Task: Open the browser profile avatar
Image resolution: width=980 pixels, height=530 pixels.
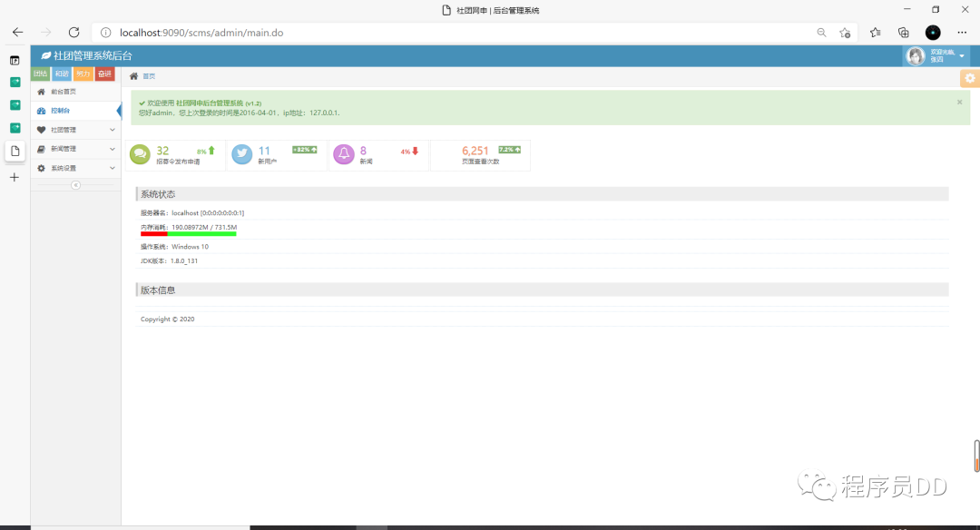Action: (x=933, y=33)
